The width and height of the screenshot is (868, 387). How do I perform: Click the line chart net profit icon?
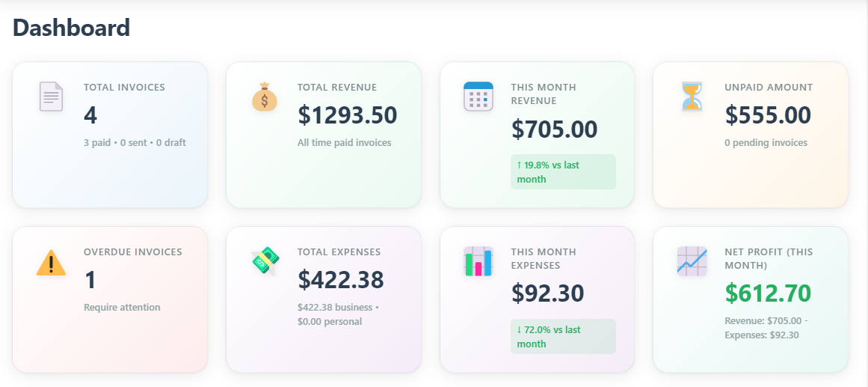pos(692,261)
